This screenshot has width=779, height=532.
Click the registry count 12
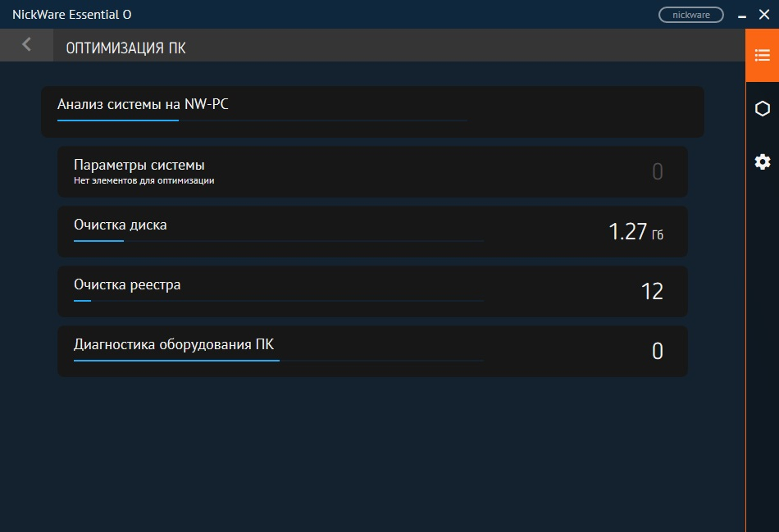[652, 292]
